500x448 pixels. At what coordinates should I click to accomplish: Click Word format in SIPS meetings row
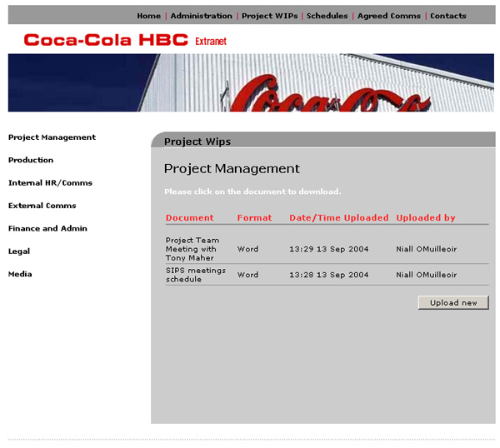tap(247, 275)
